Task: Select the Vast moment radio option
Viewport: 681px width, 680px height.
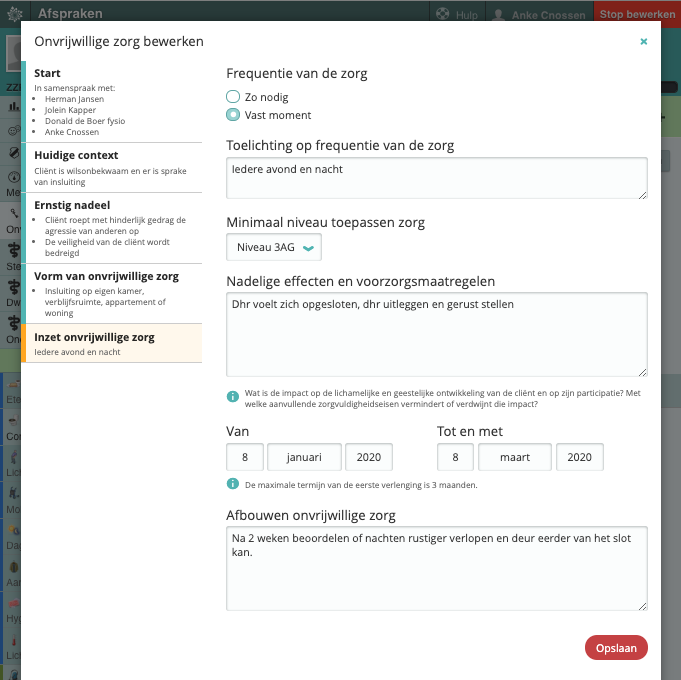Action: tap(233, 114)
